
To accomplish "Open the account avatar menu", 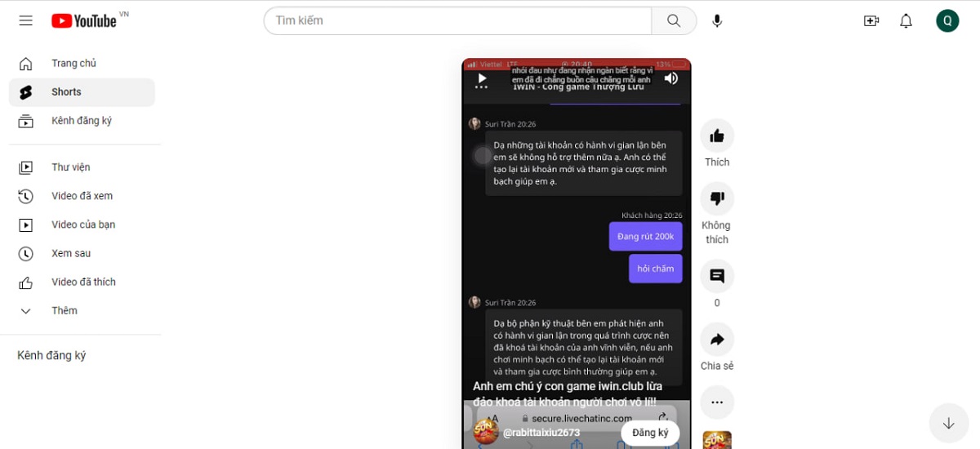I will (x=947, y=20).
